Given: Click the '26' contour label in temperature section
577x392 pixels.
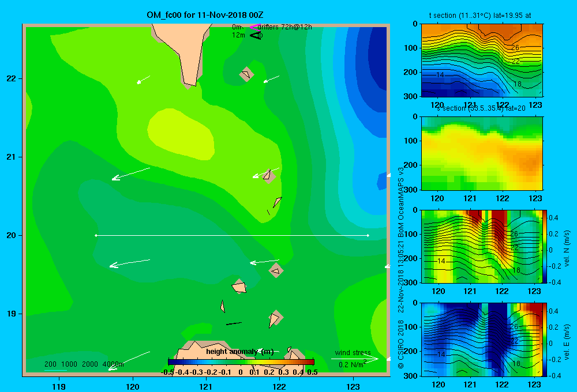Looking at the screenshot, I should pos(515,48).
